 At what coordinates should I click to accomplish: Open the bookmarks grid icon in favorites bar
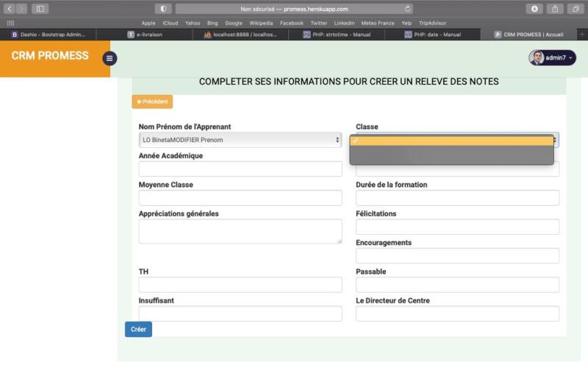10,23
